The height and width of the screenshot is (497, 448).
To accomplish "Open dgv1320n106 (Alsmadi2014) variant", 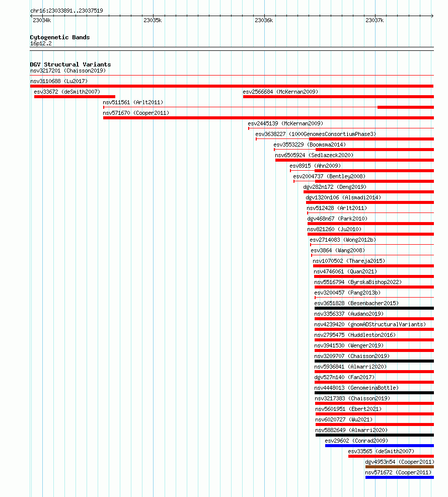I will tap(343, 197).
